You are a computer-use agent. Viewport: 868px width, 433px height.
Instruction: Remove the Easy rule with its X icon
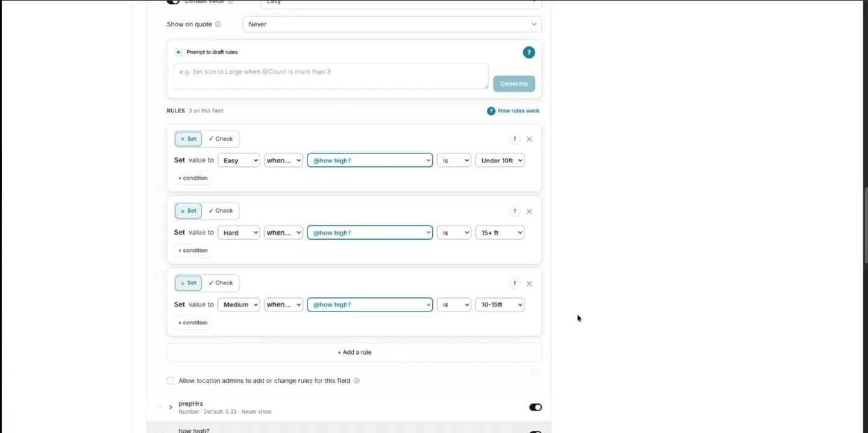529,139
